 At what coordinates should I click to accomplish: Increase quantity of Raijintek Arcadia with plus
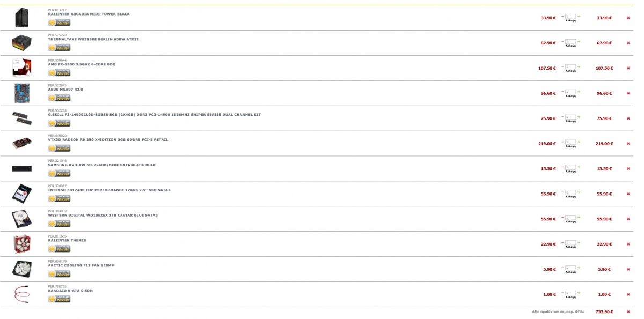579,16
